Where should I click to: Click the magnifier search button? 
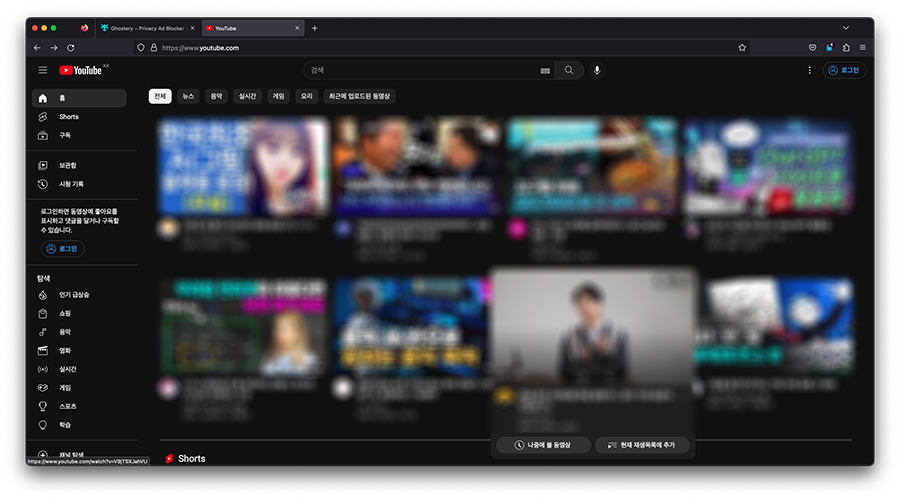[x=569, y=70]
